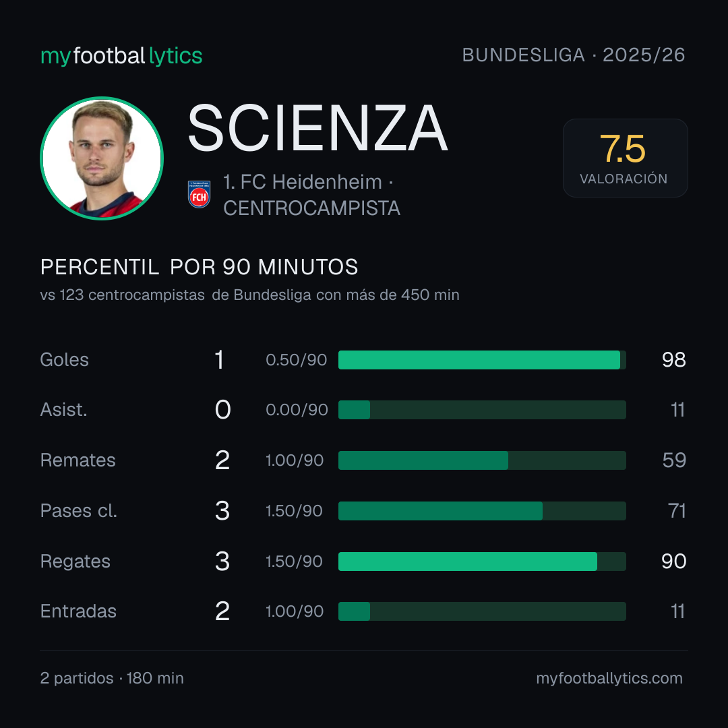This screenshot has height=728, width=728.
Task: Click the myfootballytics.com link
Action: click(x=609, y=678)
